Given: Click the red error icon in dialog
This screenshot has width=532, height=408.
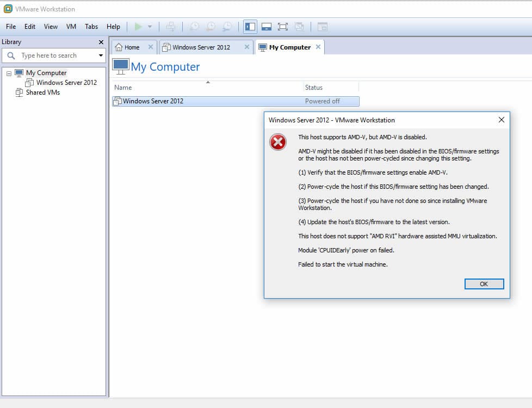Looking at the screenshot, I should (278, 142).
